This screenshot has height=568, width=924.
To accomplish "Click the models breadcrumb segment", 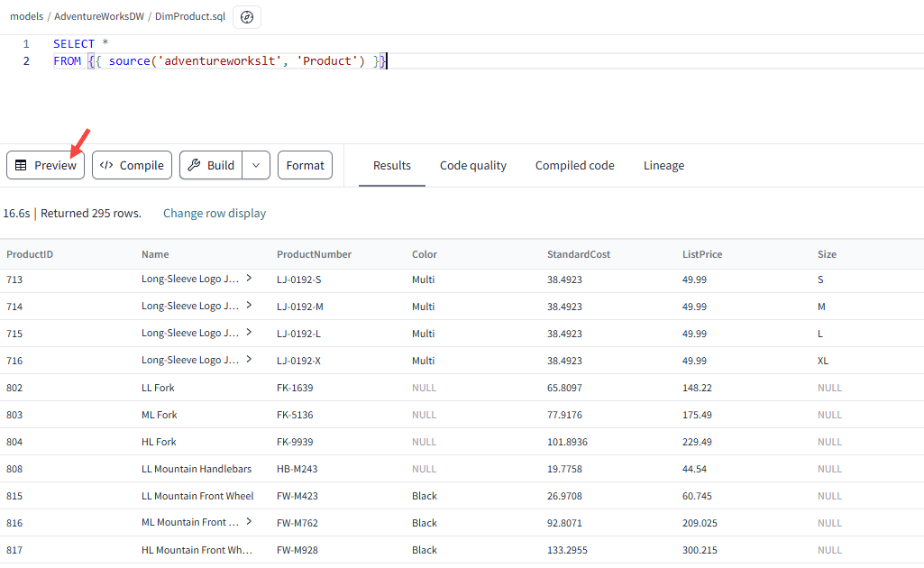I will tap(26, 16).
